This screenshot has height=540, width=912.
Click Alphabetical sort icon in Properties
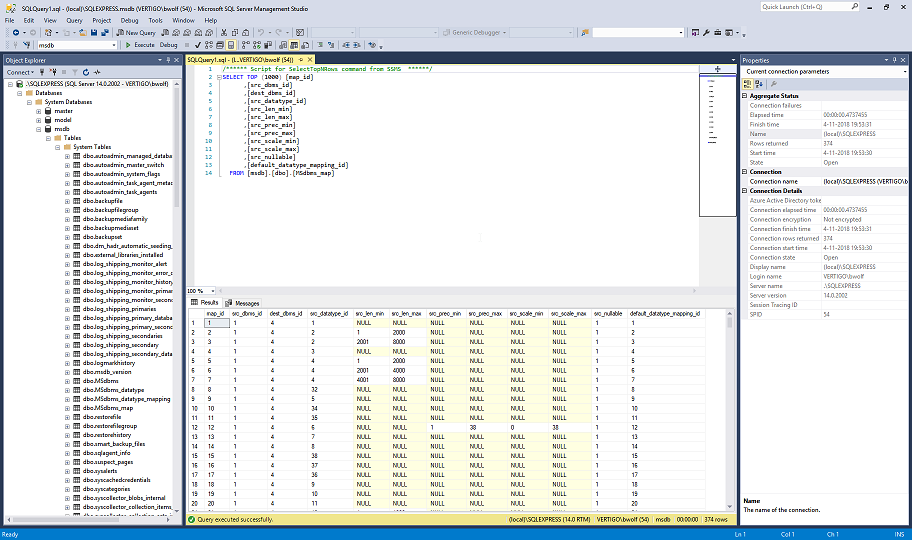tap(759, 84)
